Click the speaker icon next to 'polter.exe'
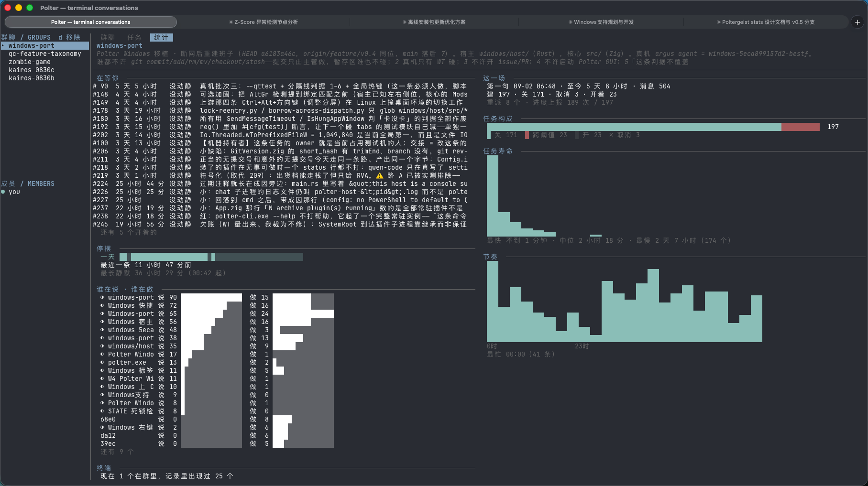 point(102,362)
